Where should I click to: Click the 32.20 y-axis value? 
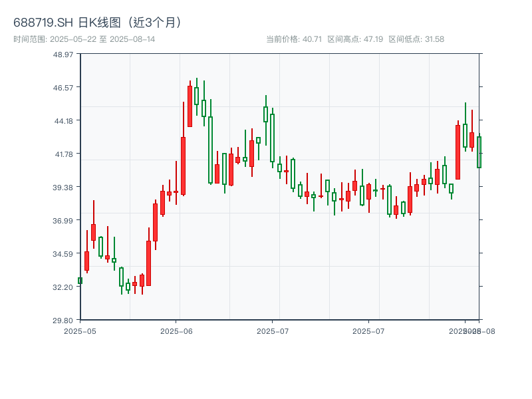63,286
